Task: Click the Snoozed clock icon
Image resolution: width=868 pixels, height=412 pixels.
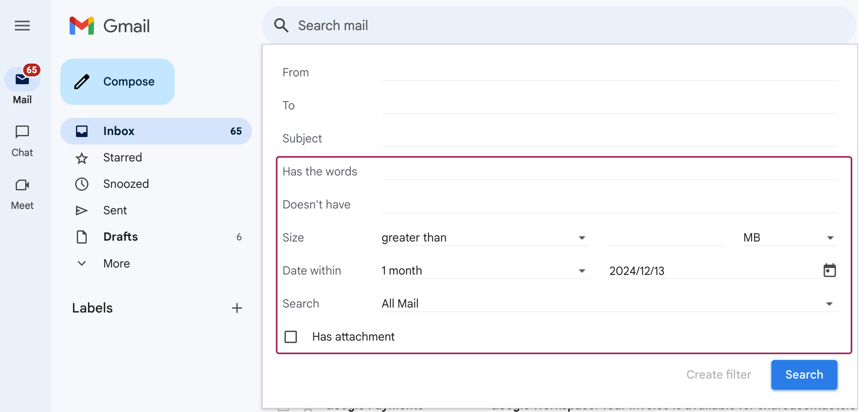Action: pos(82,184)
